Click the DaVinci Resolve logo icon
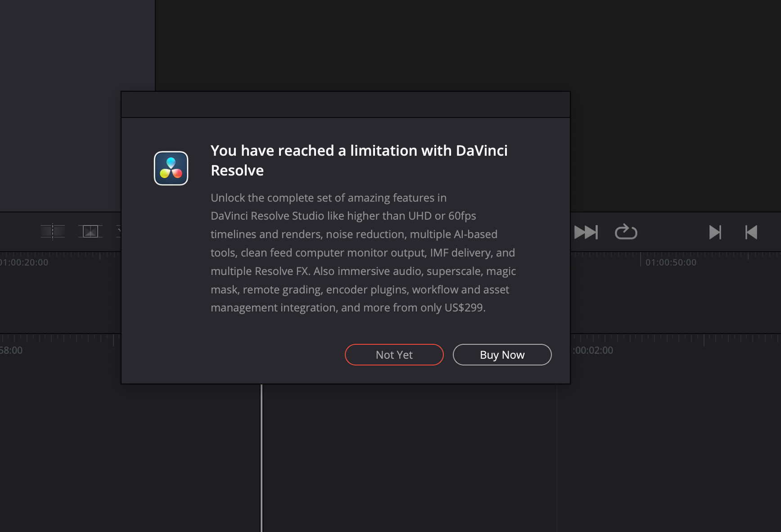This screenshot has height=532, width=781. (x=171, y=168)
